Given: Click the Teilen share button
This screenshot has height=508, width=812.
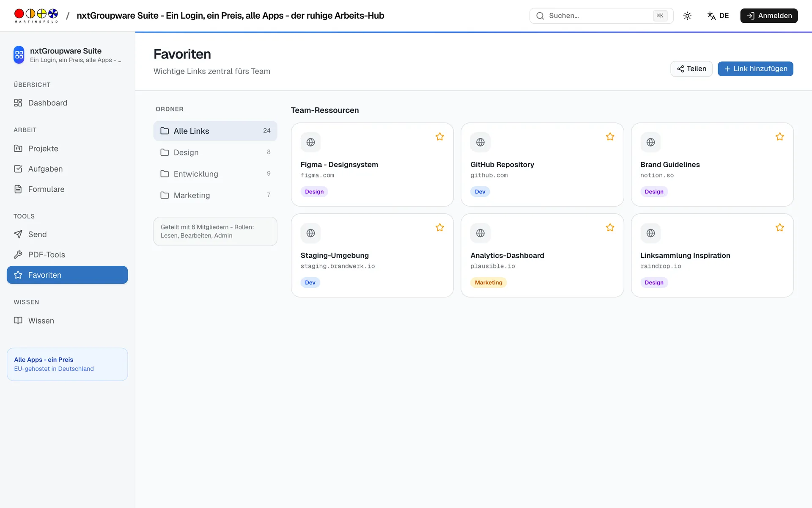Looking at the screenshot, I should point(691,69).
